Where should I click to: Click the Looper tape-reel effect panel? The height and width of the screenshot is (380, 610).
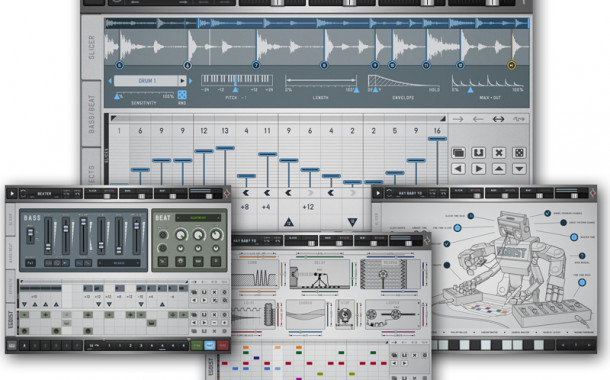(x=392, y=314)
